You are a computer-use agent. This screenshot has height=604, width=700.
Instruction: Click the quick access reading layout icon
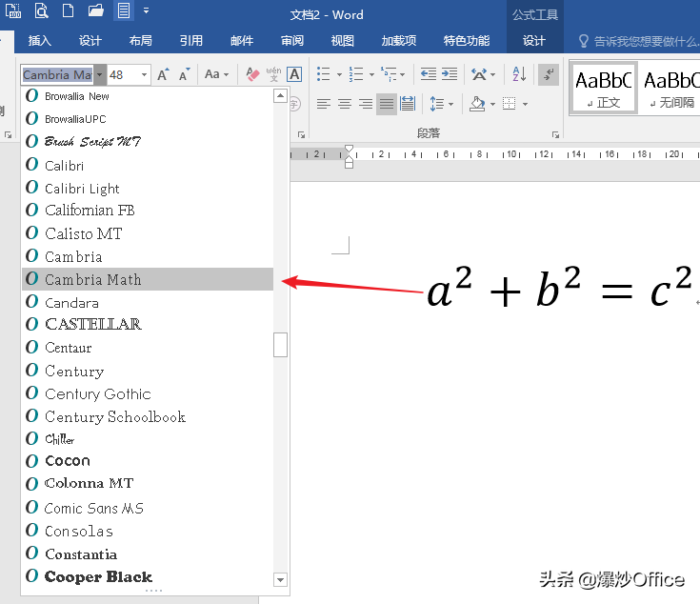tap(123, 10)
